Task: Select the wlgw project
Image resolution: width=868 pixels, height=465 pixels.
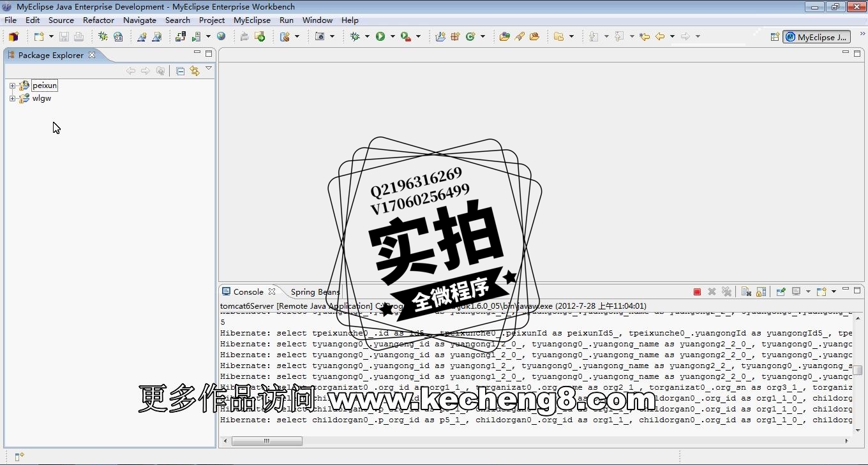Action: point(41,98)
